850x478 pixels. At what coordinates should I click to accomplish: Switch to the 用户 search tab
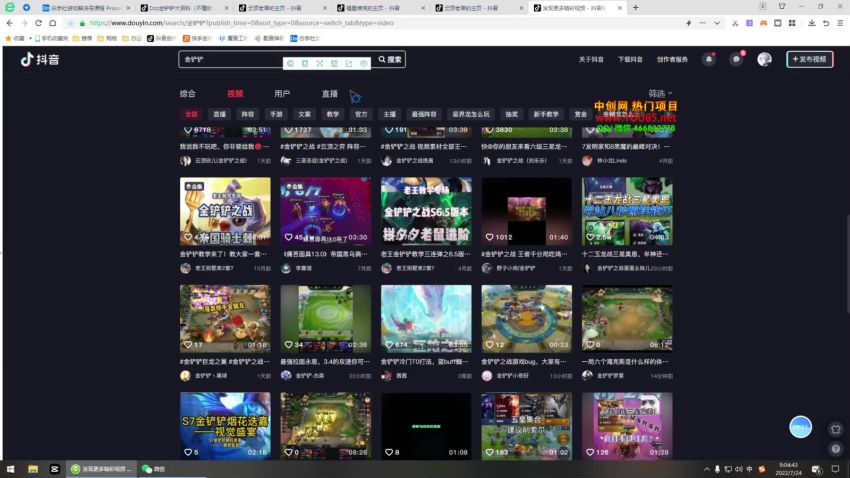282,94
